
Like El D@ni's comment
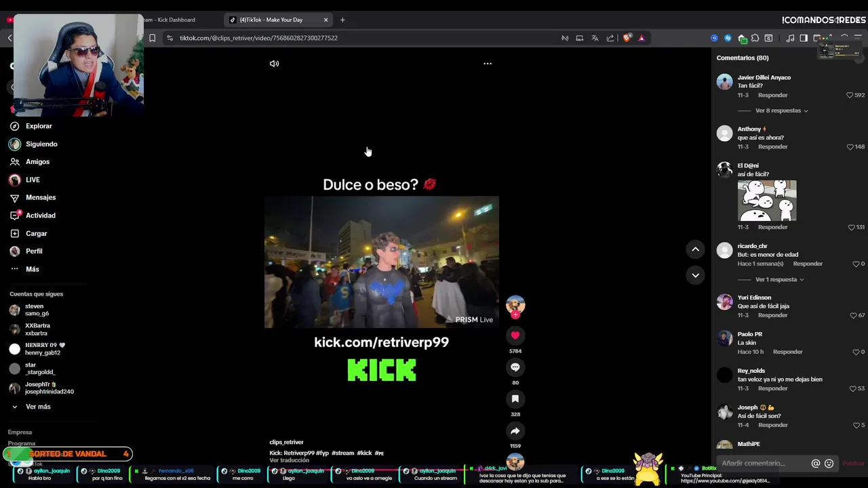click(851, 228)
